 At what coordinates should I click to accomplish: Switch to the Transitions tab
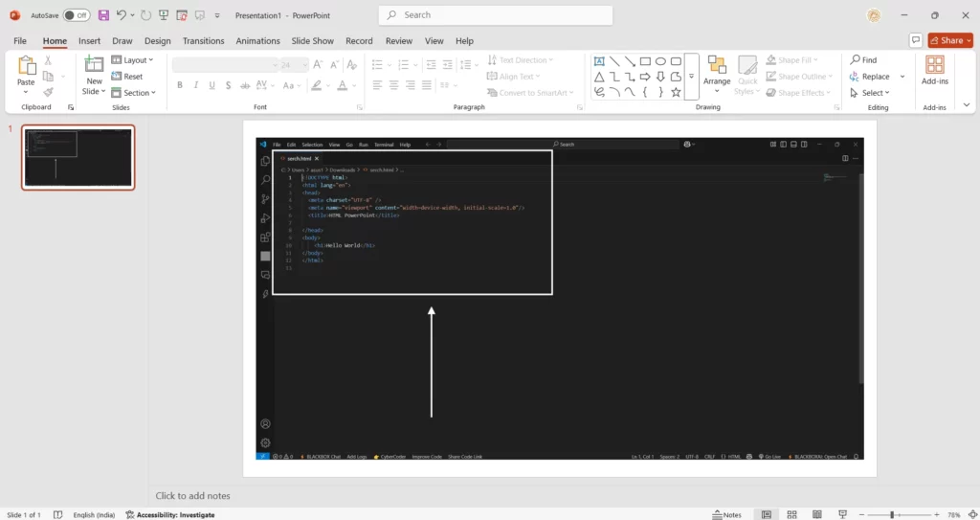click(x=203, y=41)
